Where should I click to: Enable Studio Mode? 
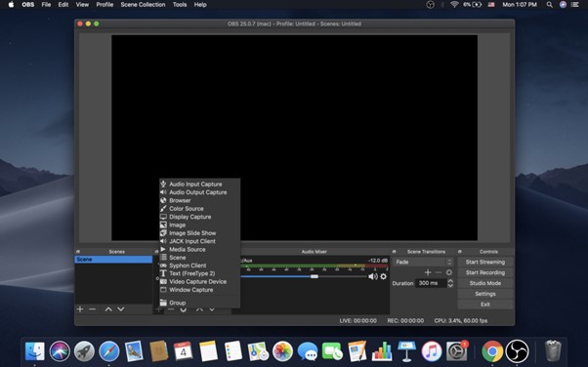point(485,283)
